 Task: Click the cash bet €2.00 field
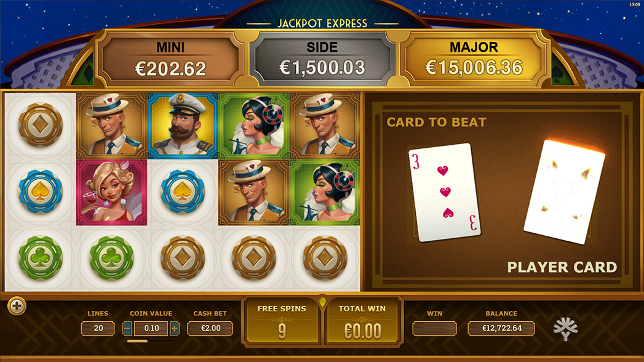click(210, 328)
